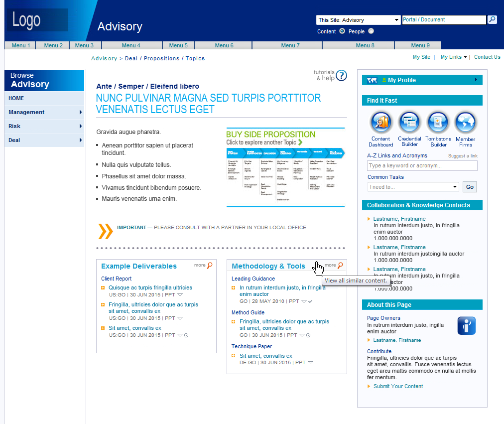
Task: Open the Member Firms globe icon
Action: pyautogui.click(x=466, y=122)
